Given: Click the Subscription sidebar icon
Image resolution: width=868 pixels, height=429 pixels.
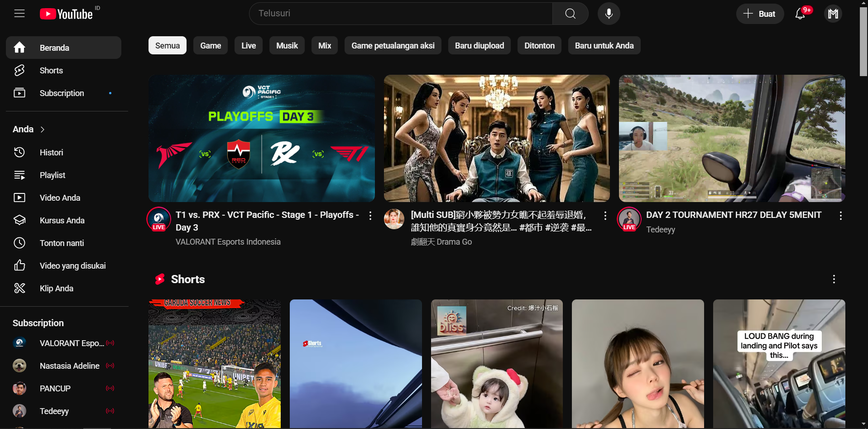Looking at the screenshot, I should click(19, 93).
